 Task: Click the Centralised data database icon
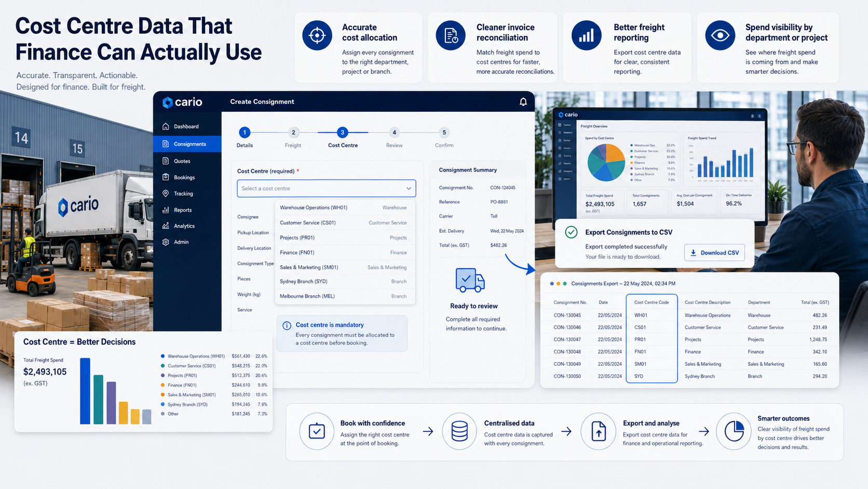(x=459, y=431)
